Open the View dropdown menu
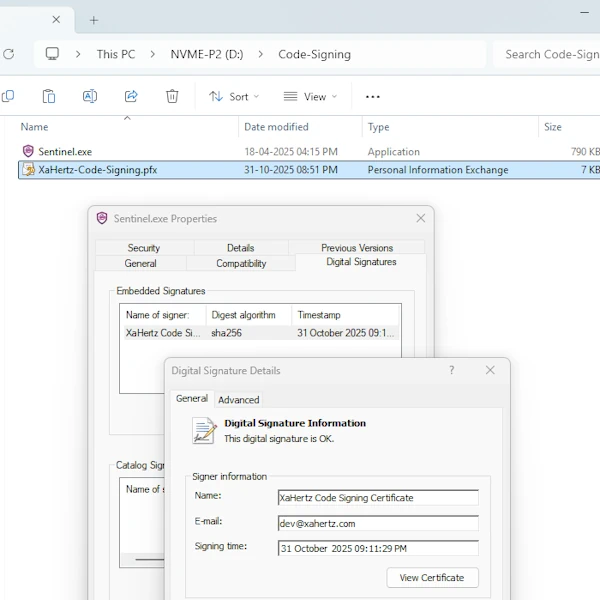The width and height of the screenshot is (600, 600). pos(310,97)
